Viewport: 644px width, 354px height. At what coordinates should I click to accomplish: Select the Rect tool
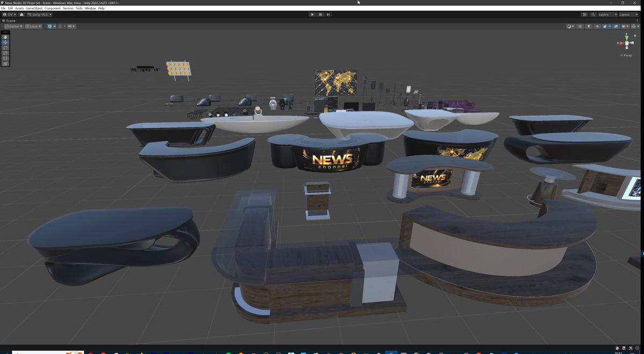[5, 58]
